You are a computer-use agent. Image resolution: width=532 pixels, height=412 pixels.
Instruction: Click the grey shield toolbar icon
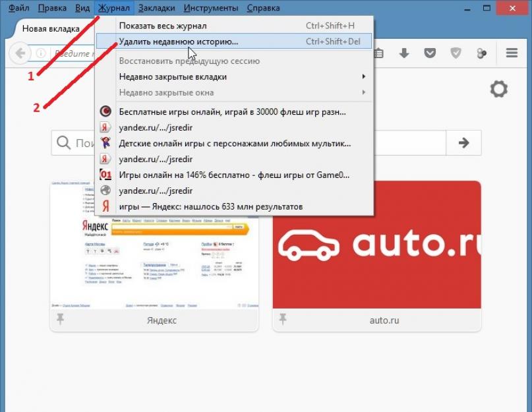(456, 53)
